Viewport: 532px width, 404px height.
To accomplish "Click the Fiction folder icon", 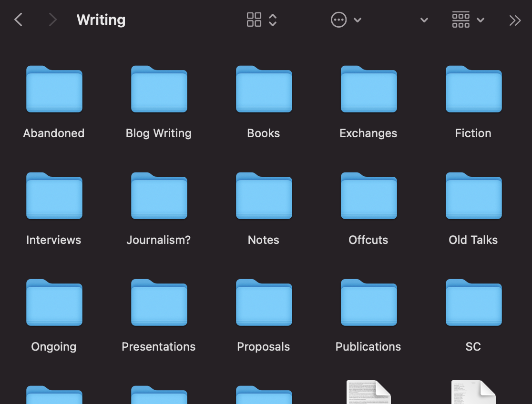I will (473, 89).
